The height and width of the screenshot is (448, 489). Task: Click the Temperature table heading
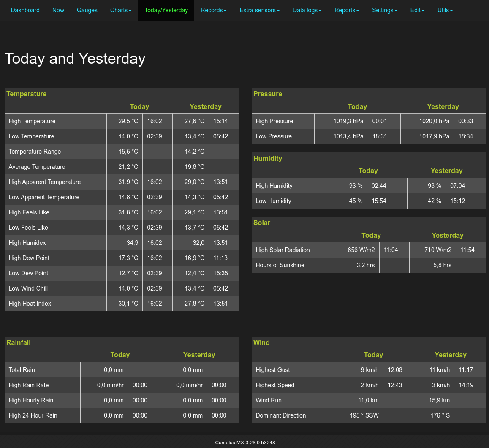click(x=27, y=94)
